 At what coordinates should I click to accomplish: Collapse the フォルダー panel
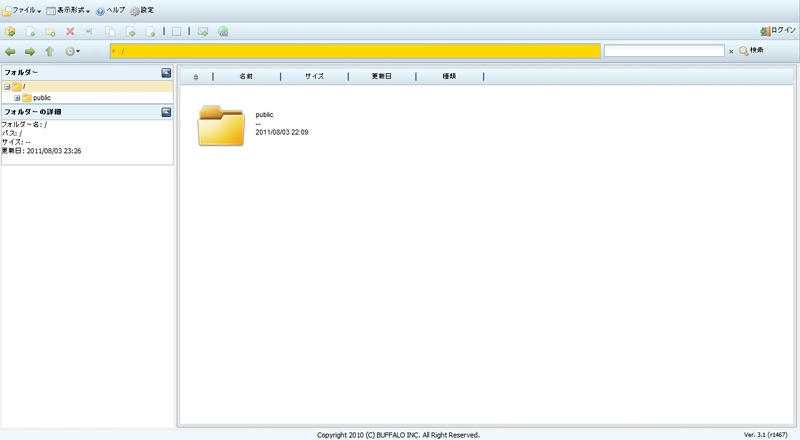pos(166,73)
